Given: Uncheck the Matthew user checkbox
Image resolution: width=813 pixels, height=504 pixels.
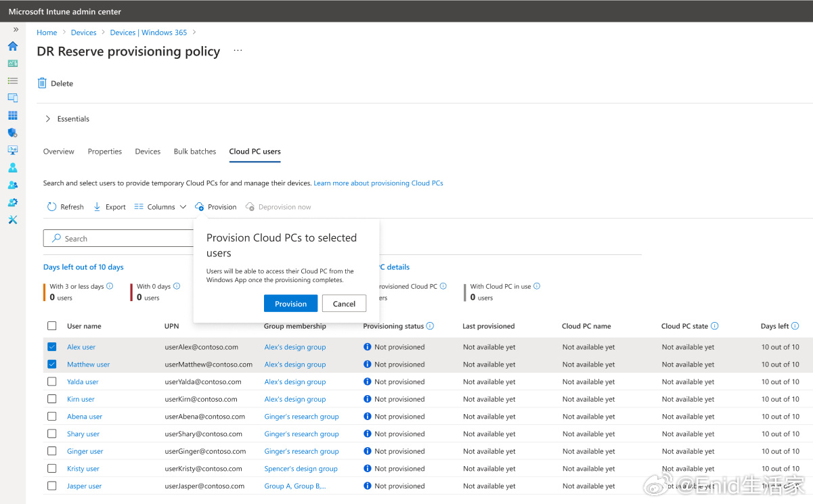Looking at the screenshot, I should click(52, 364).
